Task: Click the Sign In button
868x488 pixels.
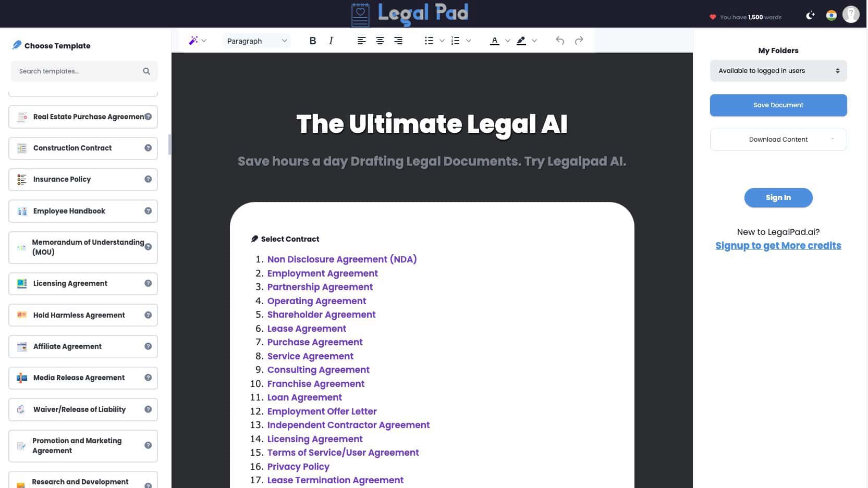Action: [778, 197]
